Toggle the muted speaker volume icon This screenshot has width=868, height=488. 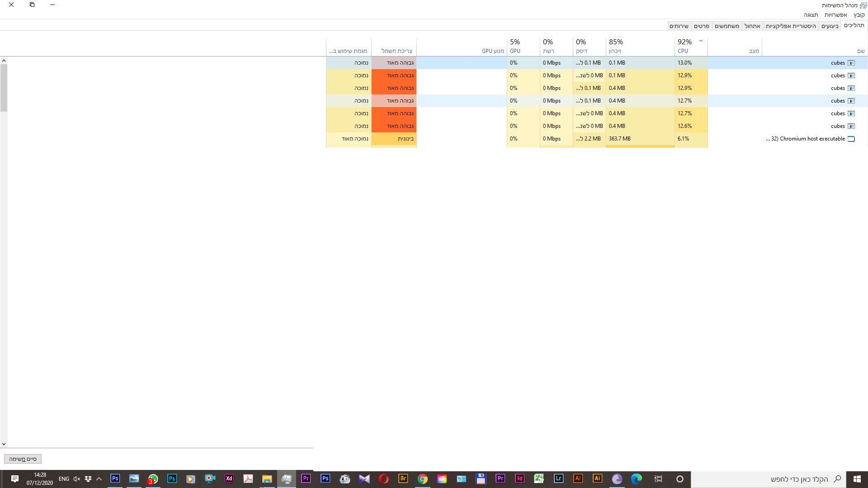tap(76, 479)
